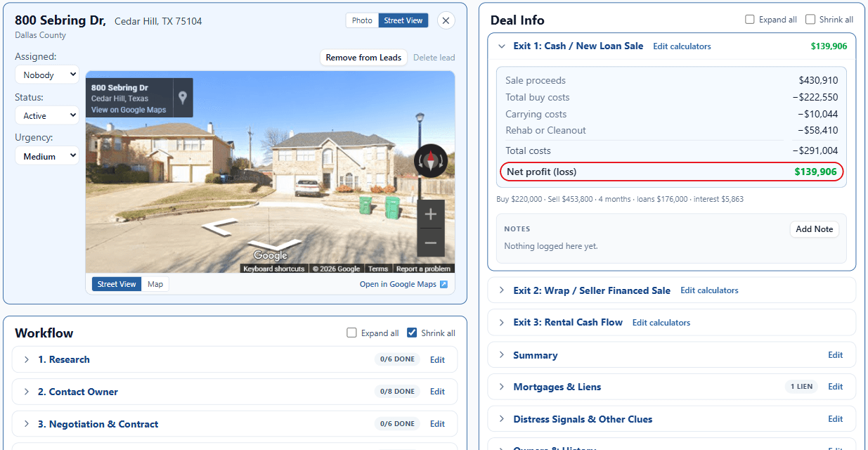Edit the 3. Negotiation & Contract step

[x=437, y=424]
